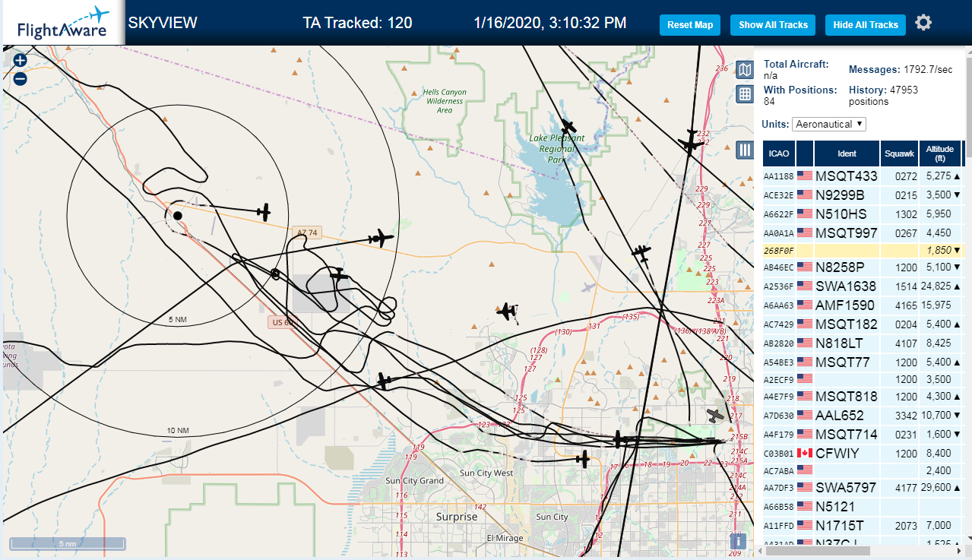Select the MSQT77 aircraft row
Viewport: 972px width, 560px height.
click(863, 362)
